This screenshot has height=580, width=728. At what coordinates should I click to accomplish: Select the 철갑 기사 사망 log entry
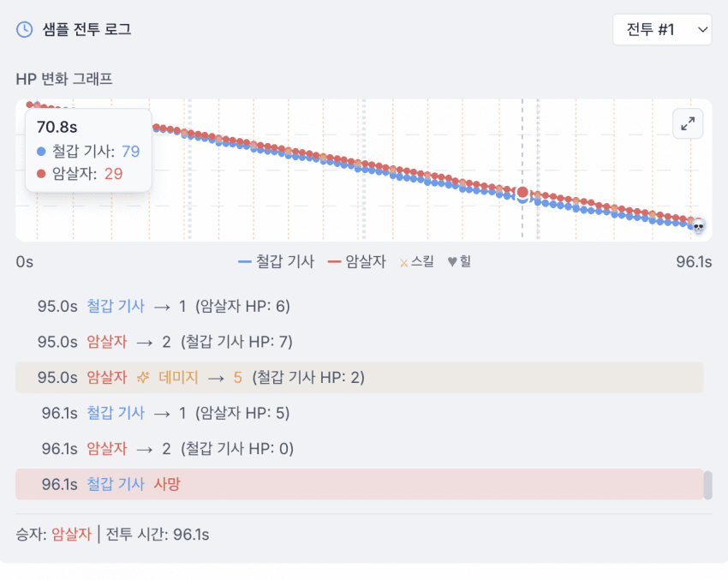pos(360,484)
